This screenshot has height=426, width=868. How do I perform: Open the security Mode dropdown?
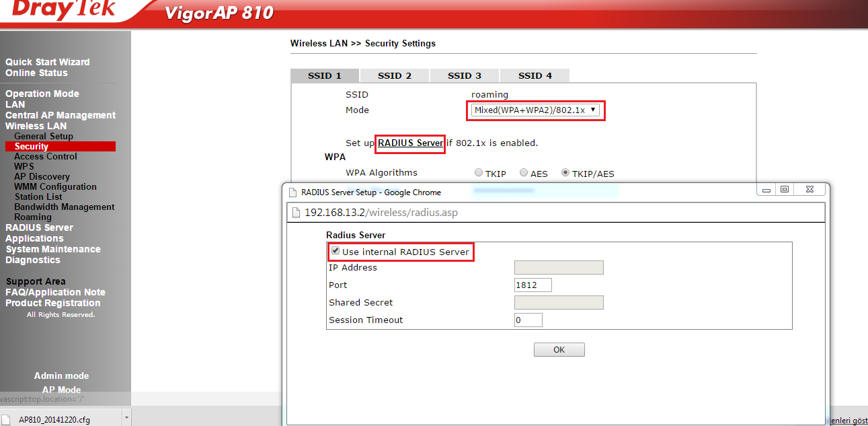coord(535,110)
